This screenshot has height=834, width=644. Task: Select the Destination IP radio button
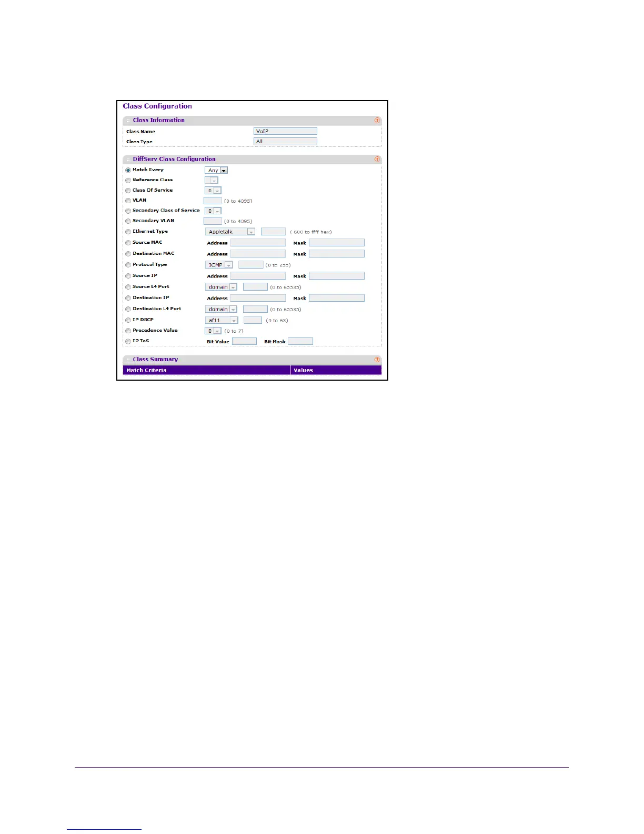click(128, 298)
